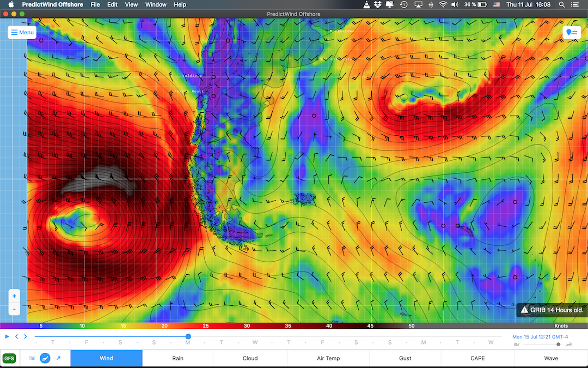The height and width of the screenshot is (368, 588).
Task: Open the AirPlay display menu
Action: coord(418,4)
